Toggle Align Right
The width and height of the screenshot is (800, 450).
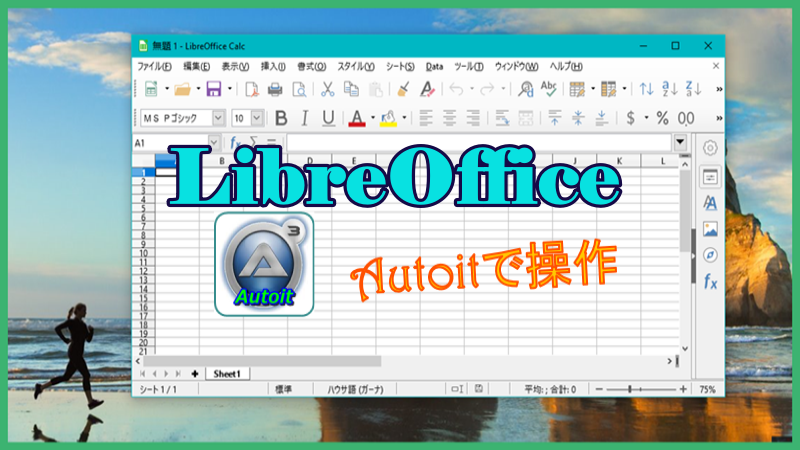[473, 118]
